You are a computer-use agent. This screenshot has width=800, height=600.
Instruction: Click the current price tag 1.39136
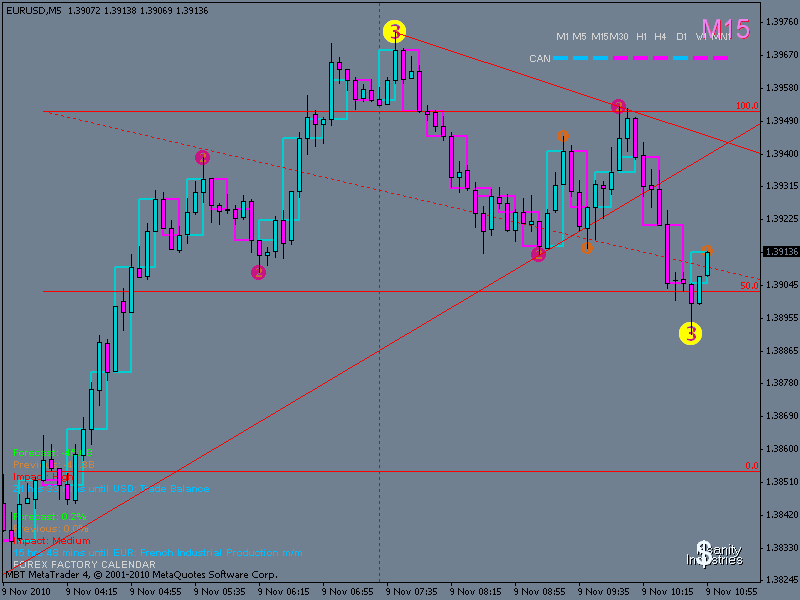(781, 252)
